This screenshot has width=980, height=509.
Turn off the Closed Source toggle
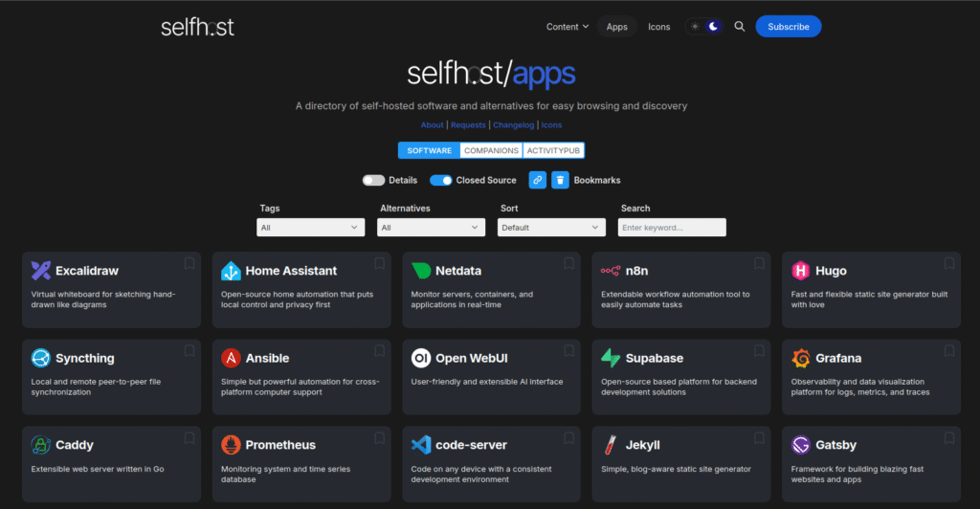(x=440, y=180)
